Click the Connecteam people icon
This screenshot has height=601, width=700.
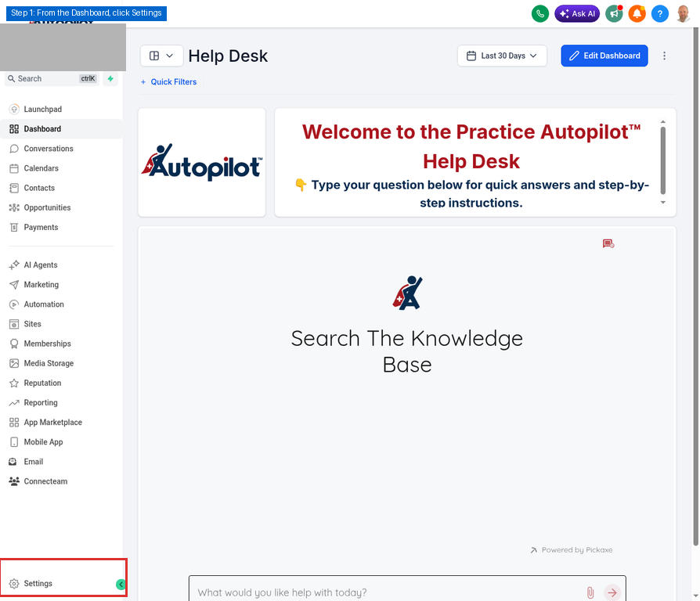click(14, 481)
